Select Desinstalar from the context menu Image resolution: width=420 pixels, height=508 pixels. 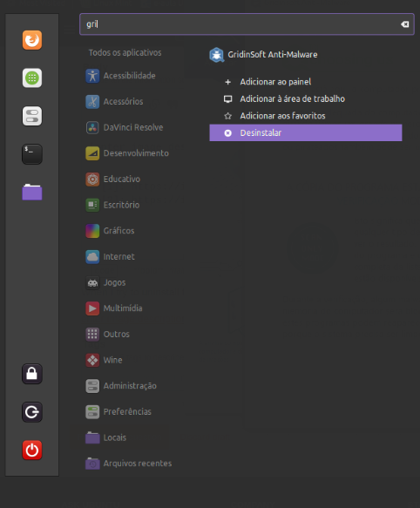(306, 132)
